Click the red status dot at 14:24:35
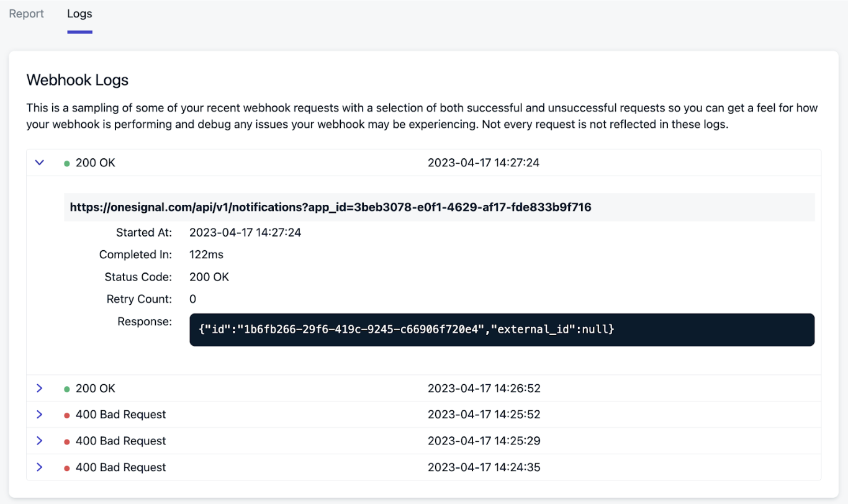The image size is (848, 504). (x=67, y=468)
